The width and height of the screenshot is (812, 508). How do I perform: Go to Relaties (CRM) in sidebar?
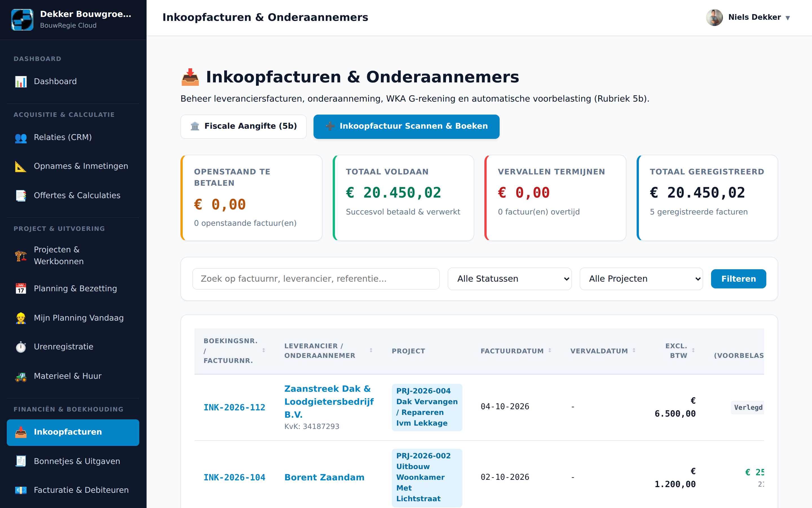(73, 137)
